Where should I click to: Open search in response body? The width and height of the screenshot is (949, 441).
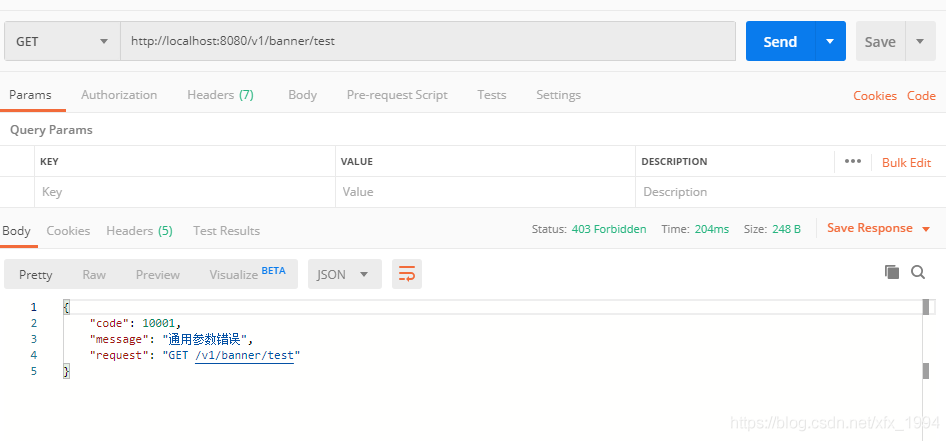click(x=918, y=272)
